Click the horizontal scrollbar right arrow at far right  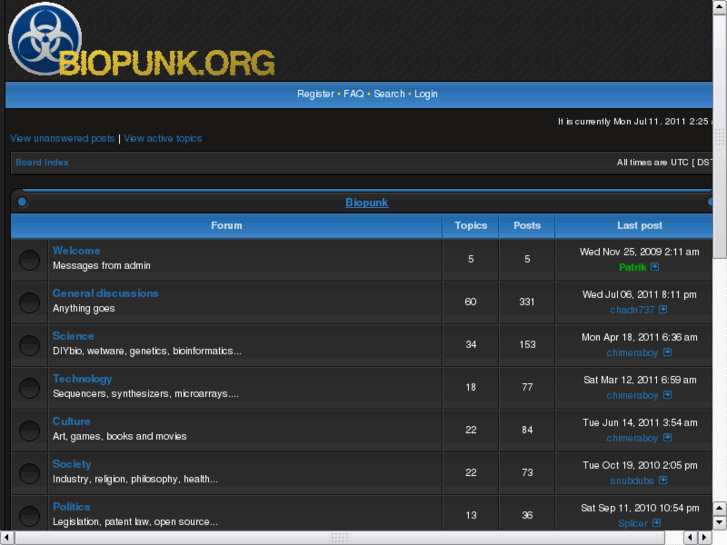pyautogui.click(x=704, y=538)
